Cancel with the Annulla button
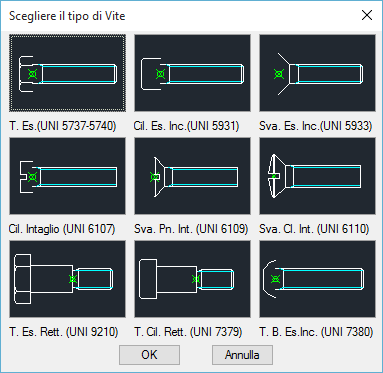Viewport: 383px width, 373px height. click(242, 355)
